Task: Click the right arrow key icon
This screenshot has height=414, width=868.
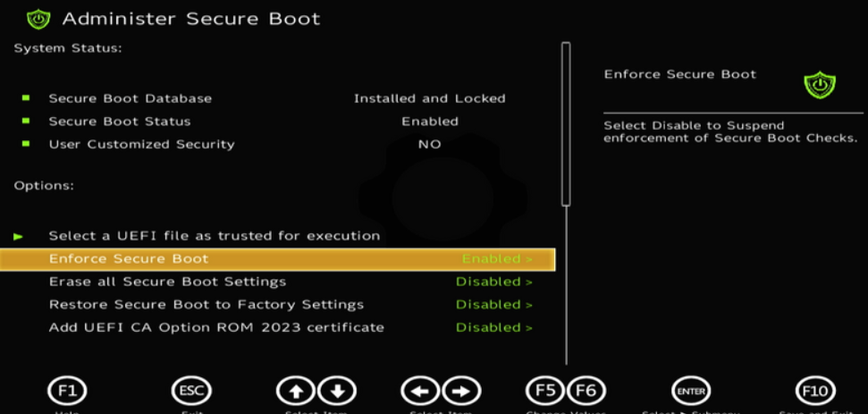Action: [x=461, y=391]
